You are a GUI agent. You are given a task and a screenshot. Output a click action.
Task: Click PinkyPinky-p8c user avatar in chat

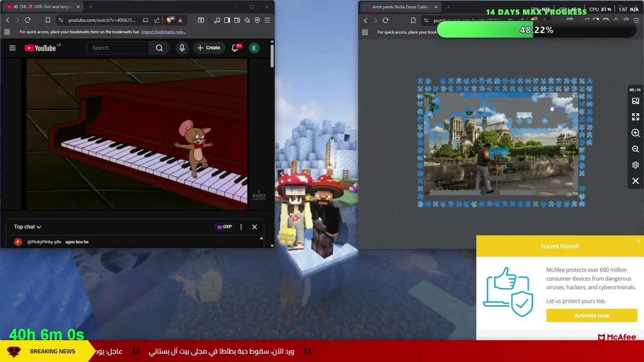18,242
